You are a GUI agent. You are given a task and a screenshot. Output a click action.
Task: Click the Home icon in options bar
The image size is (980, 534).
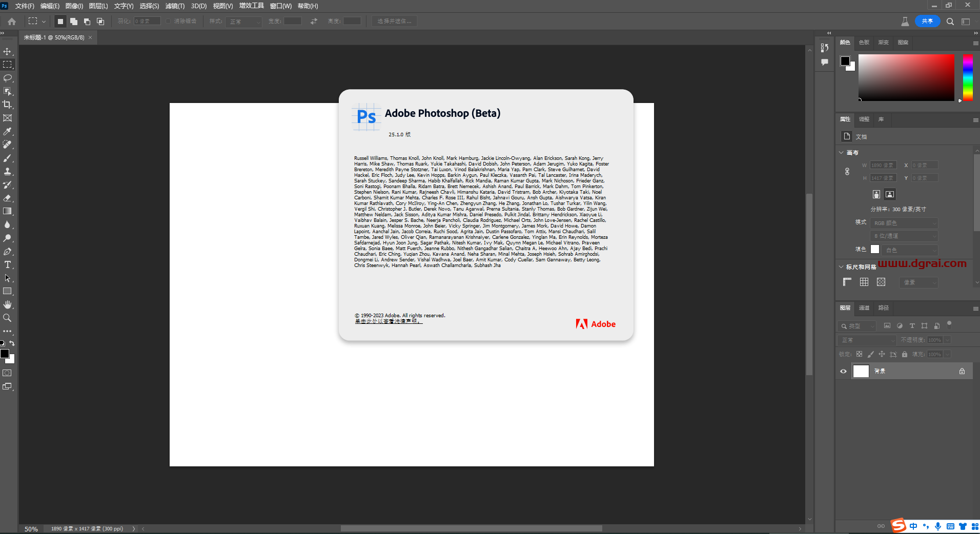[12, 22]
